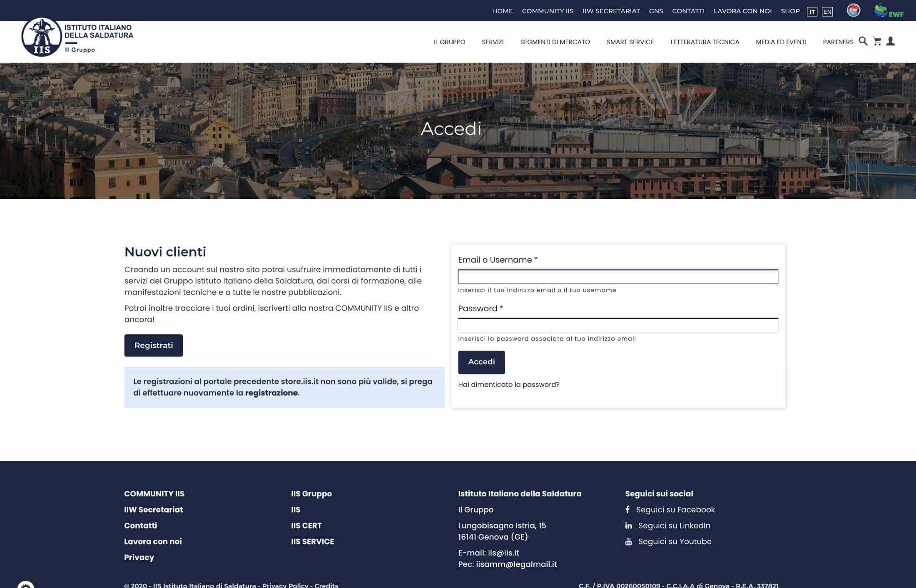Image resolution: width=916 pixels, height=588 pixels.
Task: Open the LETTERATURA TECNICA menu
Action: tap(704, 42)
